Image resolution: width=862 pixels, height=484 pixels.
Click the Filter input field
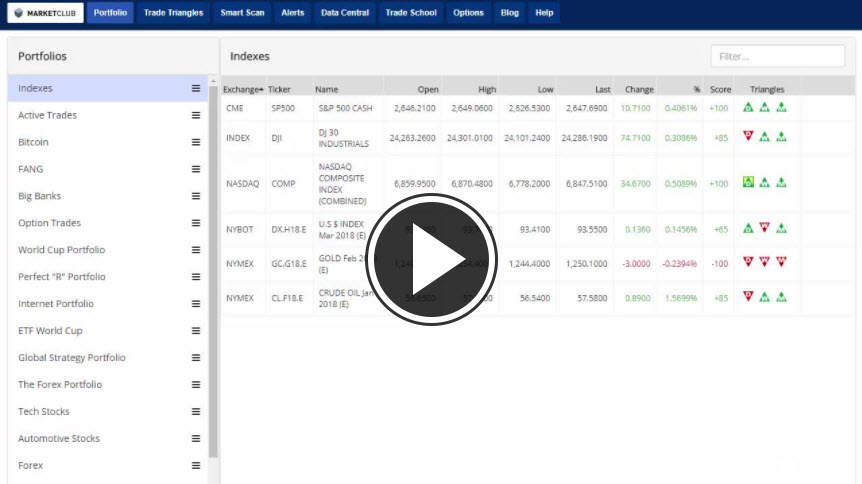point(778,56)
